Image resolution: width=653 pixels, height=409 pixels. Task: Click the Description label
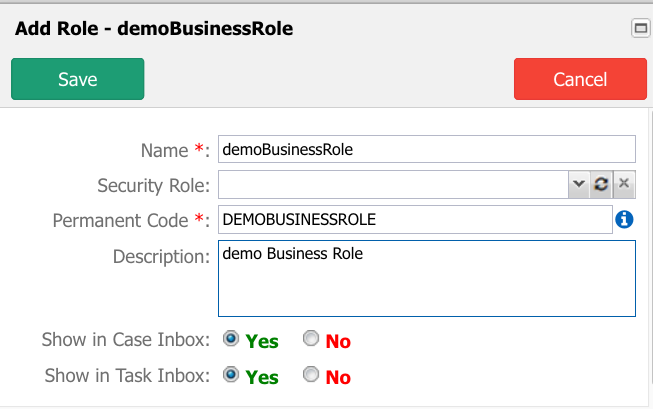[161, 257]
